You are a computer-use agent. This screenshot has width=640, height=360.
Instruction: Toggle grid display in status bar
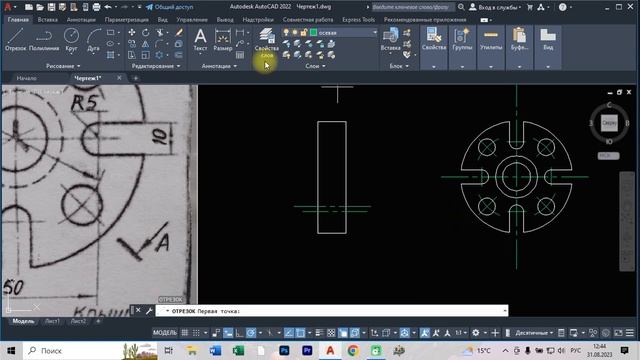coord(184,333)
